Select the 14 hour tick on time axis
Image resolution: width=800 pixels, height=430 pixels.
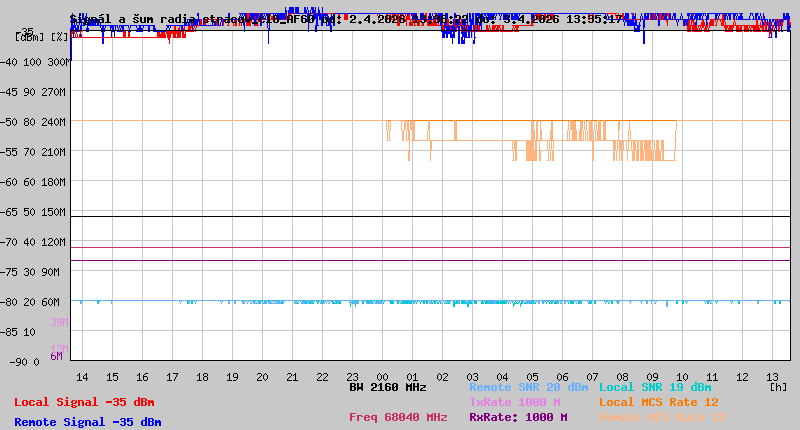(82, 376)
